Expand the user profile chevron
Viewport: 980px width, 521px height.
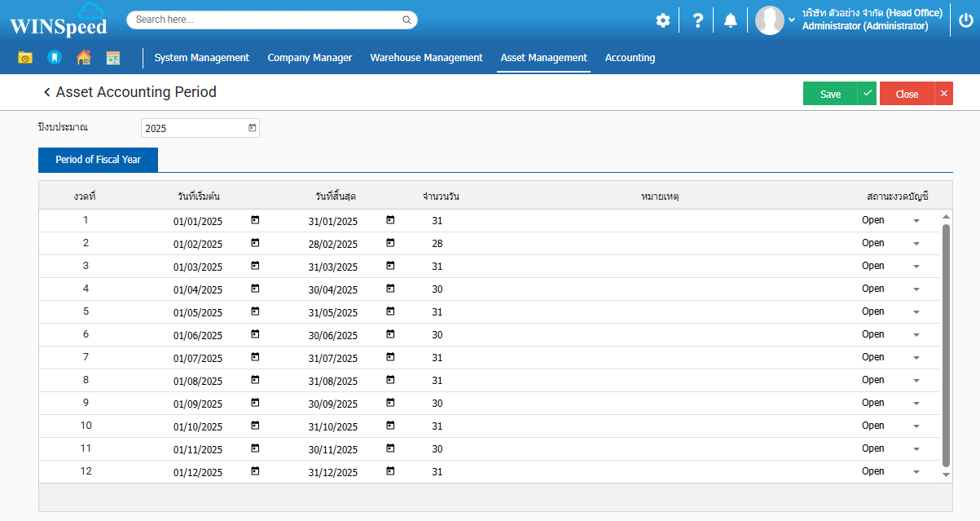792,20
